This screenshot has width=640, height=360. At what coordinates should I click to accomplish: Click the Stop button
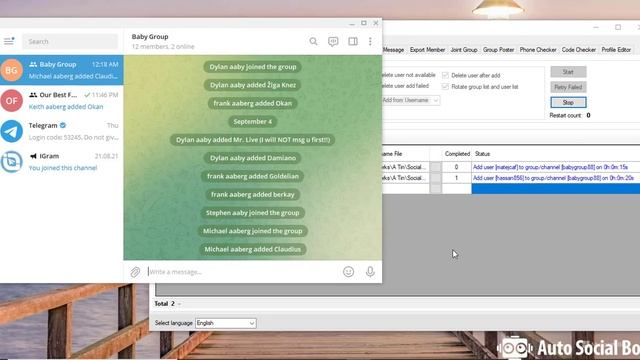tap(568, 102)
